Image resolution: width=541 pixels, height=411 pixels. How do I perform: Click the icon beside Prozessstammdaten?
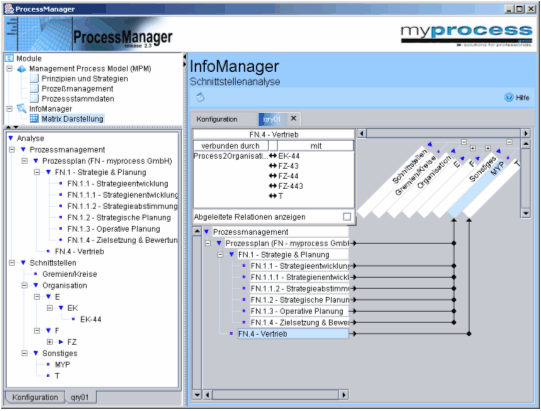[34, 99]
